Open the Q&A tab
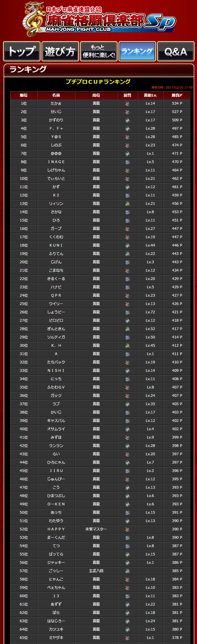Viewport: 197px width, 644px height. tap(176, 51)
